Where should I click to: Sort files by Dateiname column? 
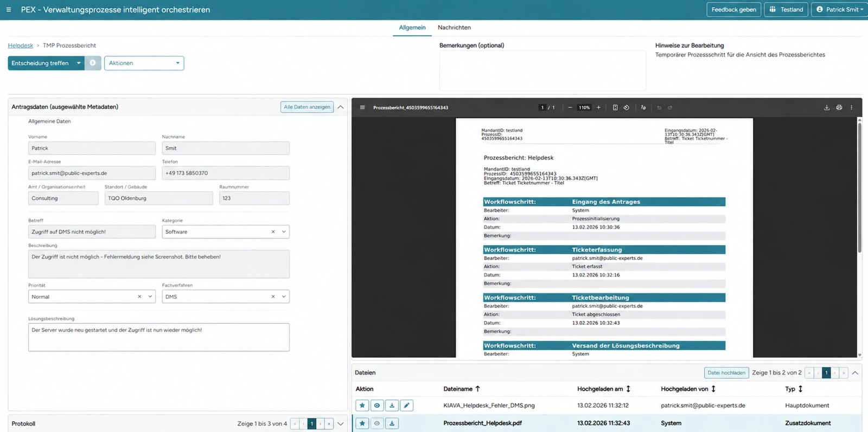click(x=462, y=389)
